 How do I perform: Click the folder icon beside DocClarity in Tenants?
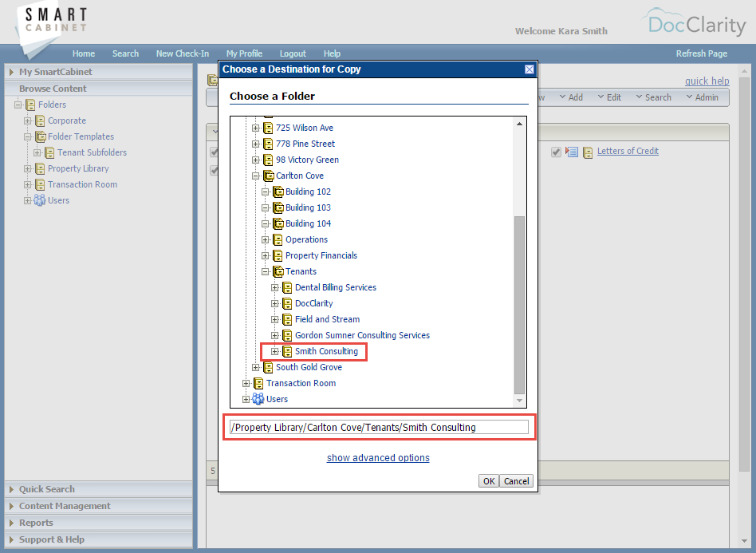[x=286, y=303]
